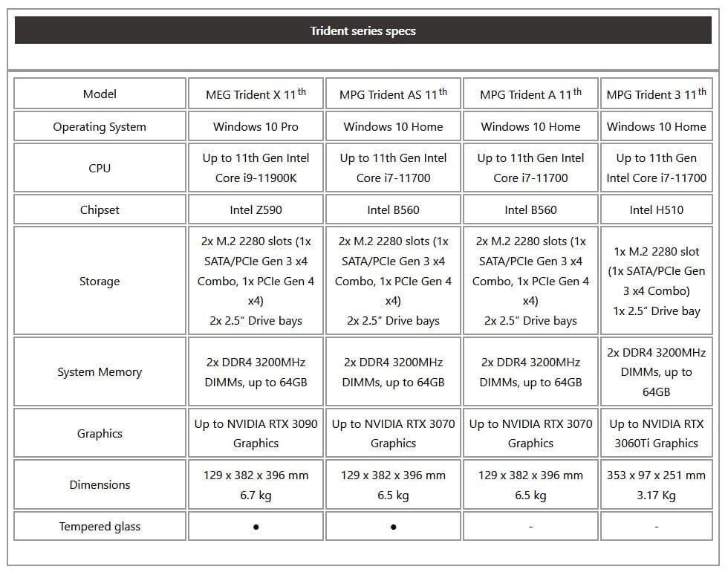Click the 'Windows 10 Pro' cell
Screen dimensions: 728x575
[256, 126]
